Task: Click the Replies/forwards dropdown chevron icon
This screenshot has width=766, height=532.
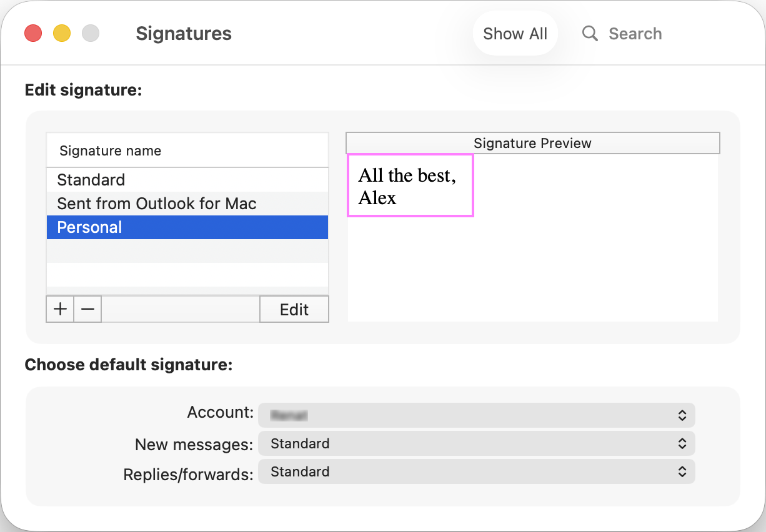Action: coord(683,471)
